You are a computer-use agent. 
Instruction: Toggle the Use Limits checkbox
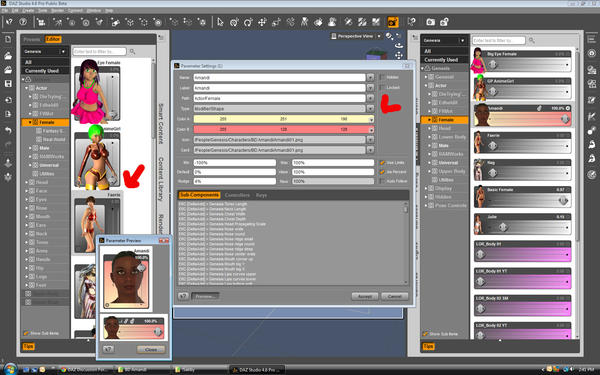pyautogui.click(x=382, y=163)
